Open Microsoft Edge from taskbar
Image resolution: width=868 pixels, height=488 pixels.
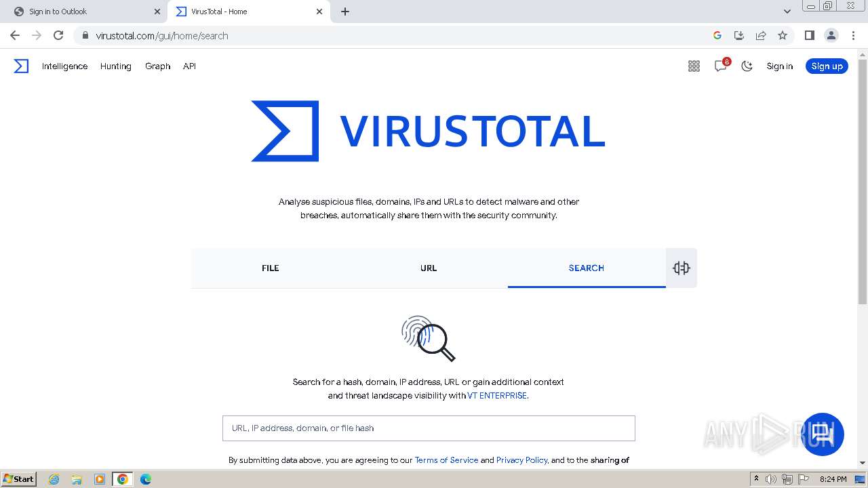146,479
